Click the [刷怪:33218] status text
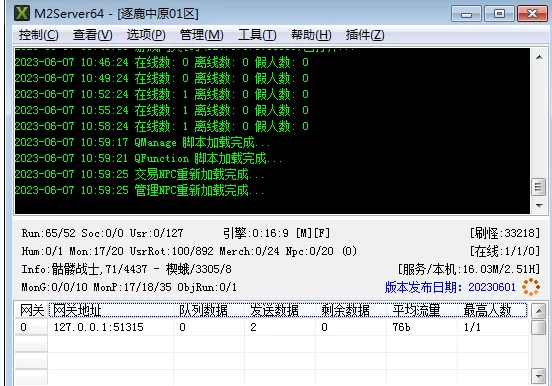Screen dimensions: 552x386 tap(504, 233)
